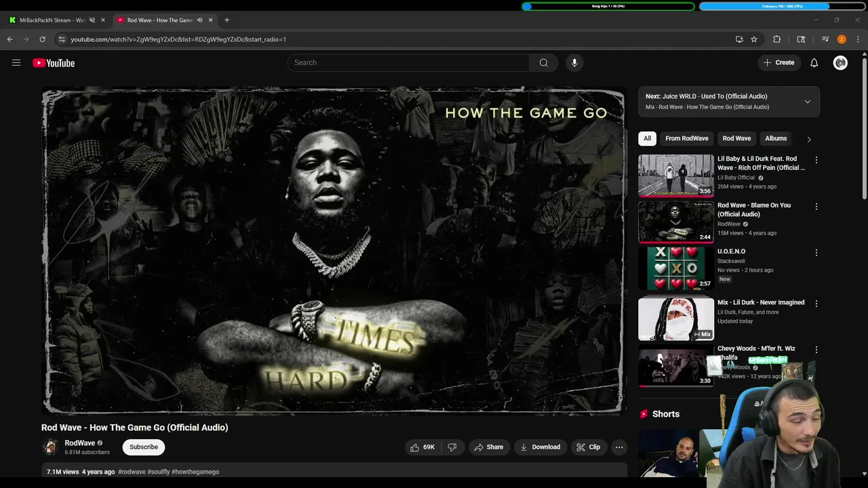Click in the YouTube search field
Image resolution: width=868 pixels, height=488 pixels.
point(408,62)
